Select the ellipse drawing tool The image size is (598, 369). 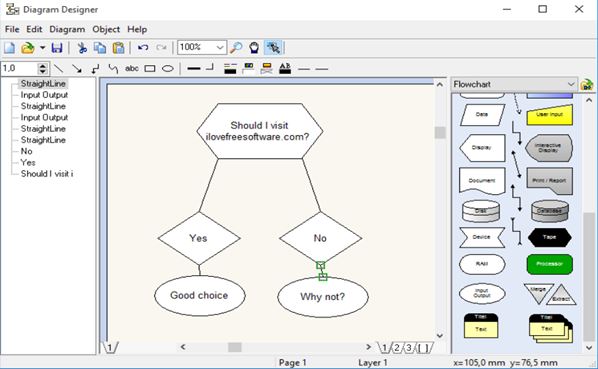[x=168, y=69]
